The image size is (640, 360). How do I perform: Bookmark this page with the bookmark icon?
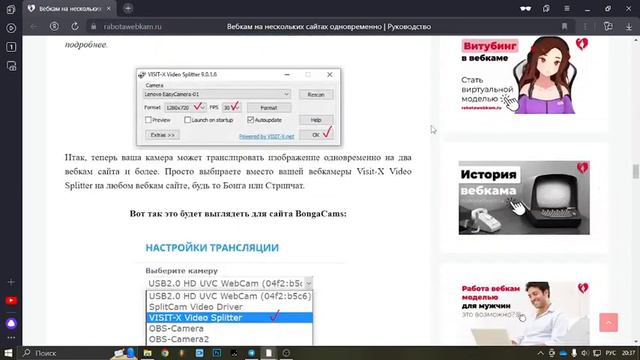[x=564, y=27]
